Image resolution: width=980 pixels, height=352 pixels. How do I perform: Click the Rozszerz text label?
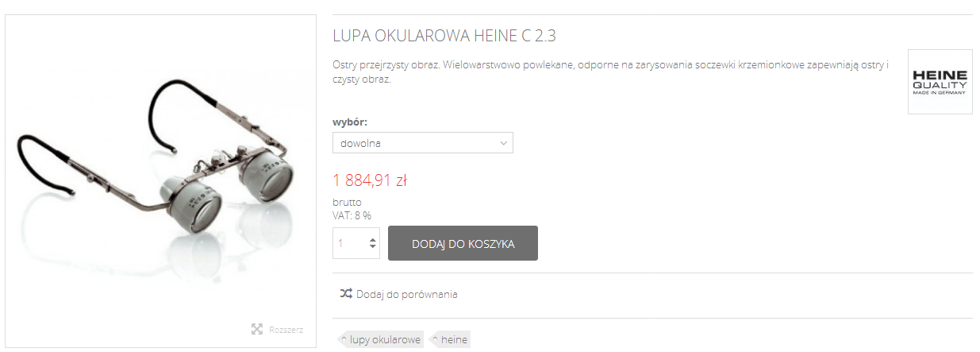286,330
